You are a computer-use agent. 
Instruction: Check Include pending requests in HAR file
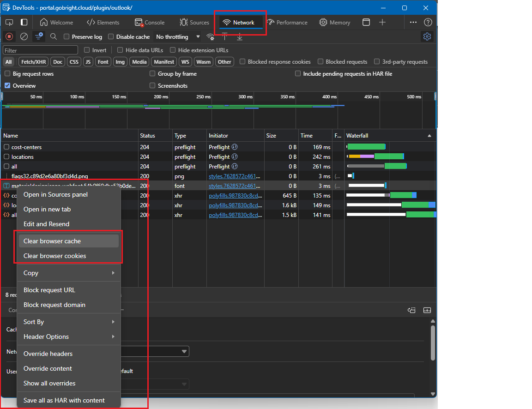(x=298, y=73)
